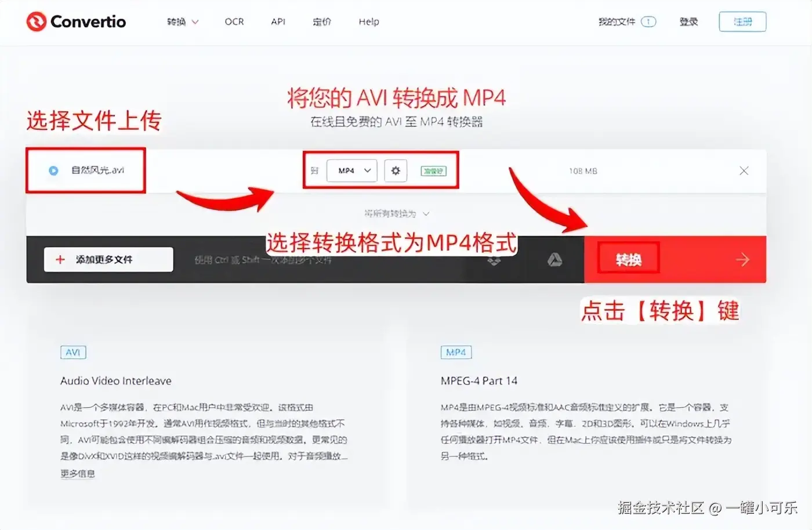Click the 登录 login link
Viewport: 812px width, 530px height.
(688, 21)
